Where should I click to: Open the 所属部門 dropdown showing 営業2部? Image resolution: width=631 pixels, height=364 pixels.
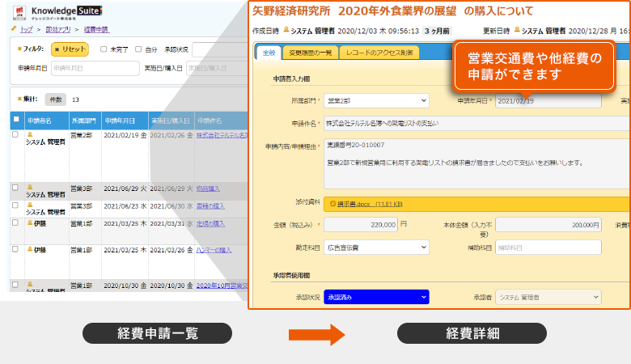[x=376, y=101]
